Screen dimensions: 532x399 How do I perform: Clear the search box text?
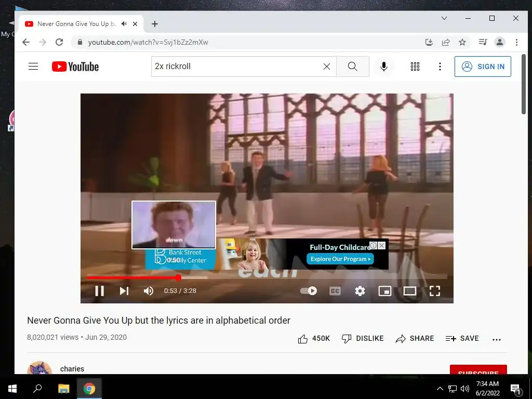click(326, 66)
